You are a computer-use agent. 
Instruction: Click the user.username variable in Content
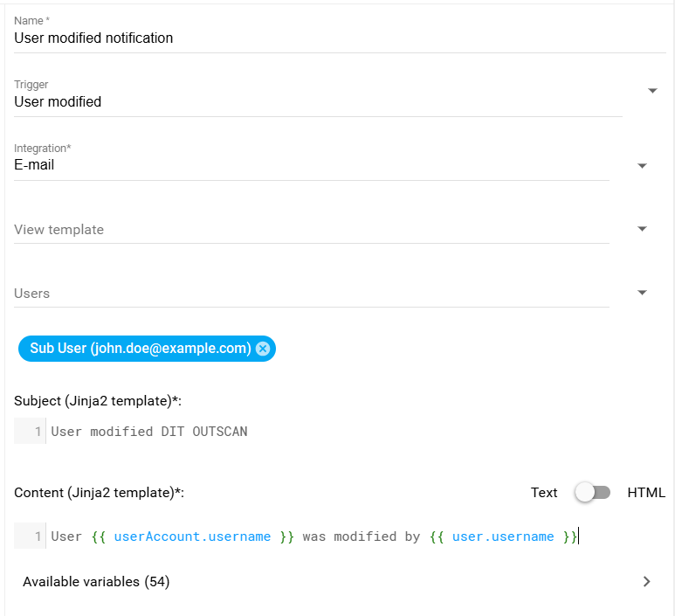(x=503, y=536)
